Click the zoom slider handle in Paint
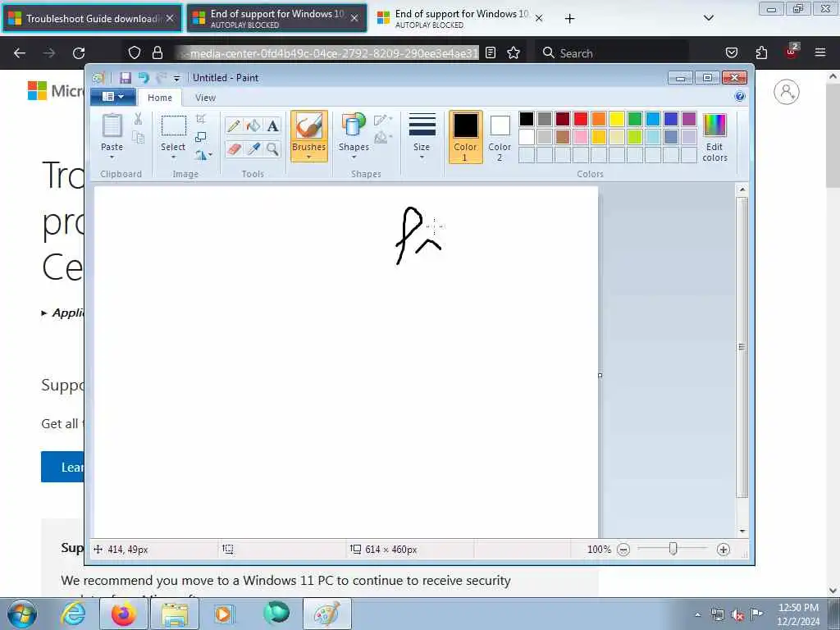 tap(673, 549)
